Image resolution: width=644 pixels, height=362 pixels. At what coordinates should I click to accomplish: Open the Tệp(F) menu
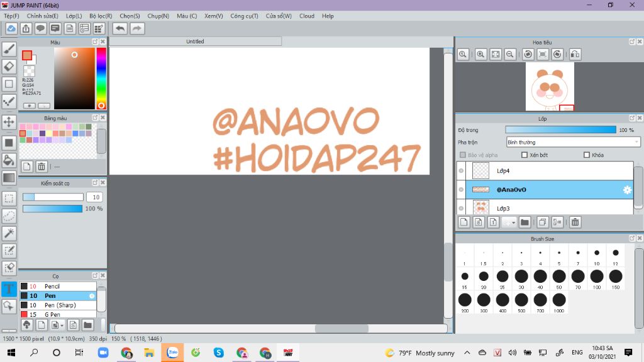[x=11, y=16]
